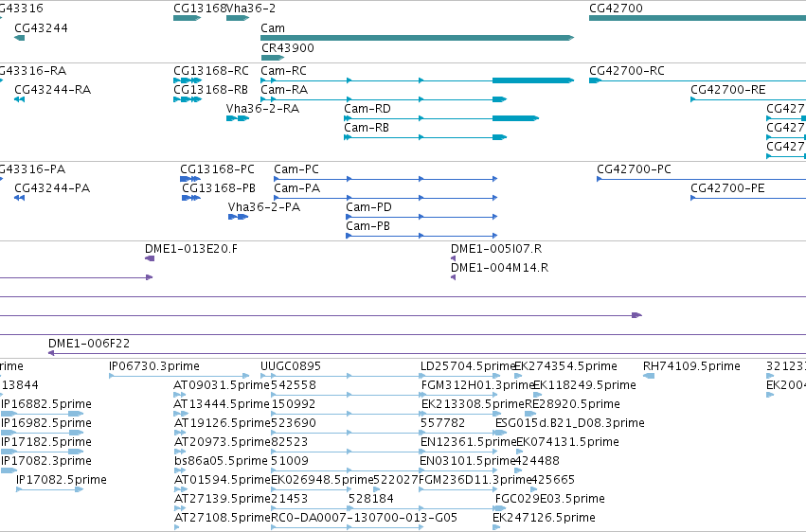
Task: Open the IP17082.5prime EST label
Action: tap(62, 481)
